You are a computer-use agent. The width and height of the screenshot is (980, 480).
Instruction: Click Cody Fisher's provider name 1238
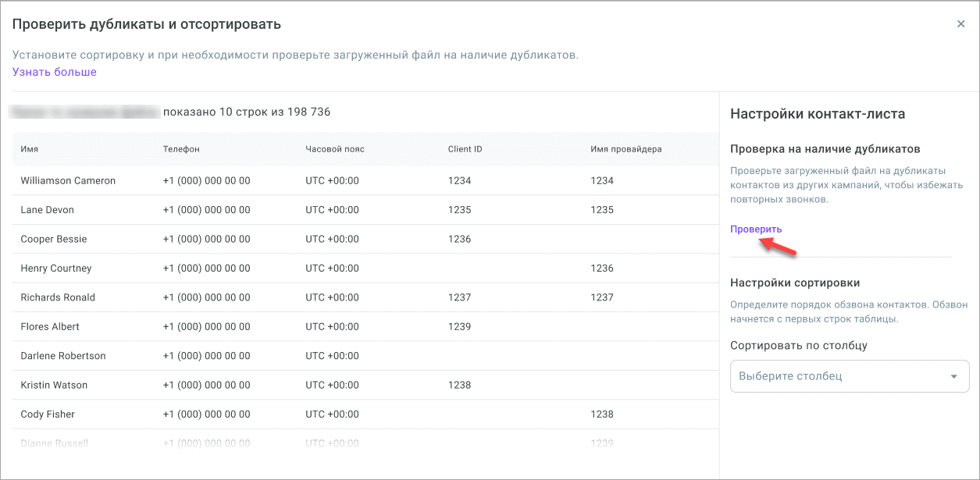pyautogui.click(x=602, y=414)
